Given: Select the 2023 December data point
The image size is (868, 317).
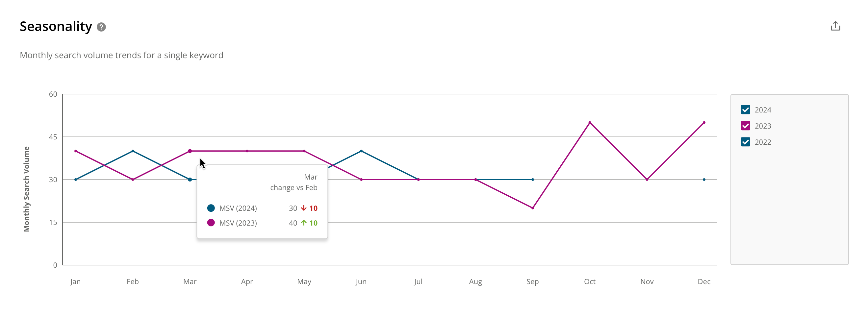Looking at the screenshot, I should [x=704, y=123].
